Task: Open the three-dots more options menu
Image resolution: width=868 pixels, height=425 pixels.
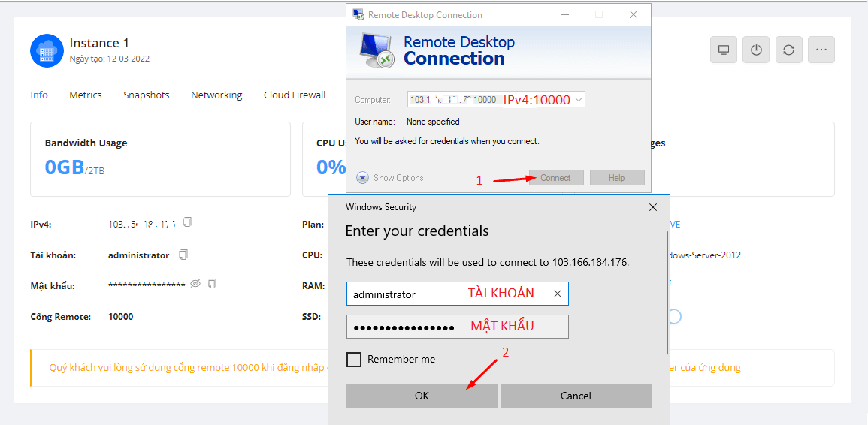Action: [x=821, y=50]
